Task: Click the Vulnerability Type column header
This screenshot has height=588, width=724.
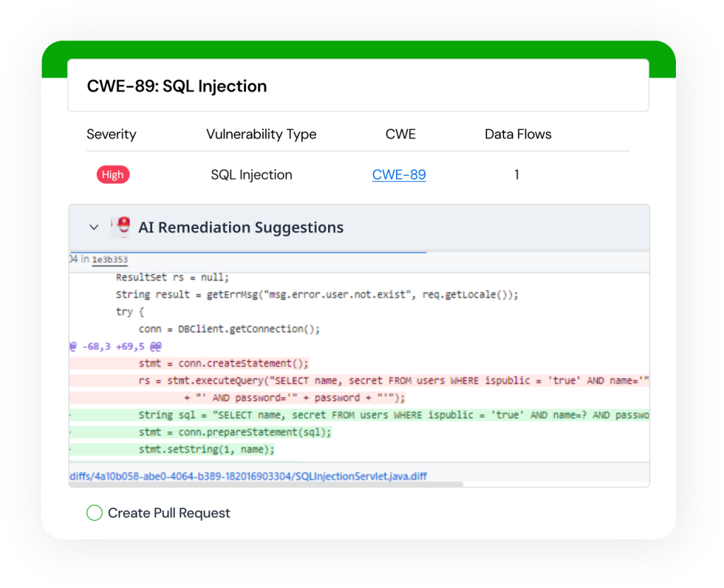Action: (x=261, y=134)
